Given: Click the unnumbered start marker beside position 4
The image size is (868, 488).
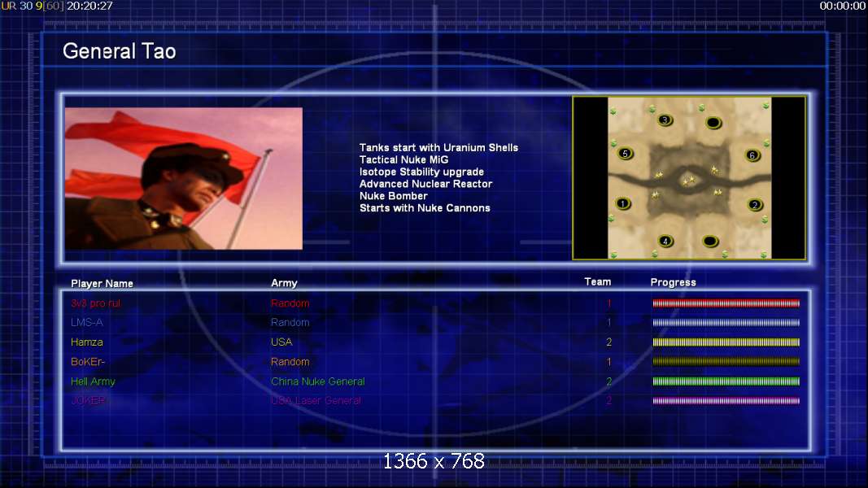Looking at the screenshot, I should [x=710, y=241].
